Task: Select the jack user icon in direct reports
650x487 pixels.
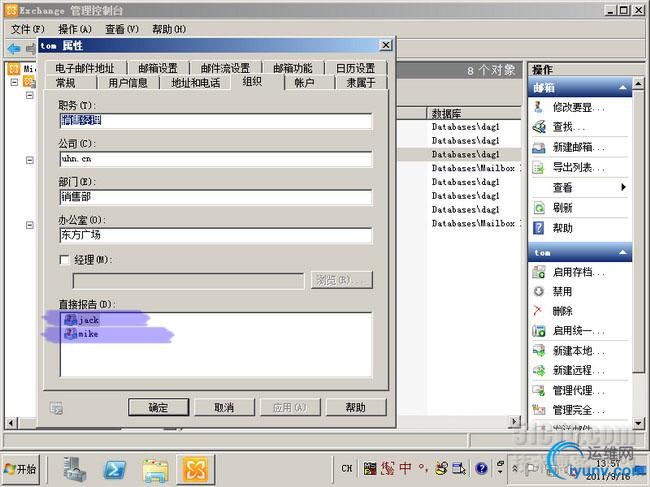Action: (70, 320)
